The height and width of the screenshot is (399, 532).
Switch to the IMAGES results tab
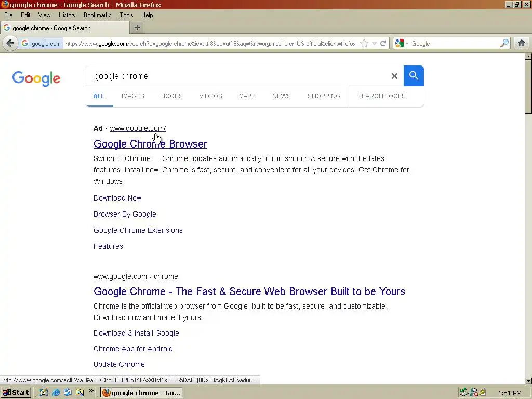click(132, 96)
